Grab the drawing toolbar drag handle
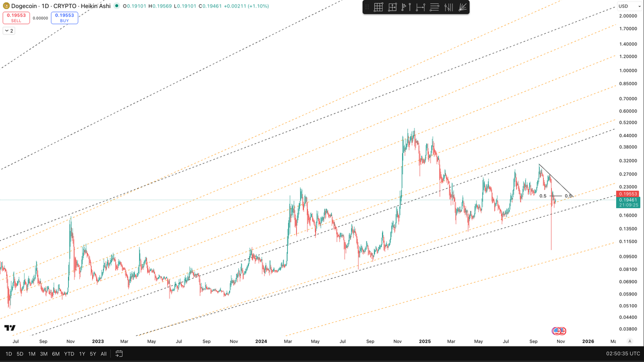This screenshot has height=362, width=644. tap(367, 7)
